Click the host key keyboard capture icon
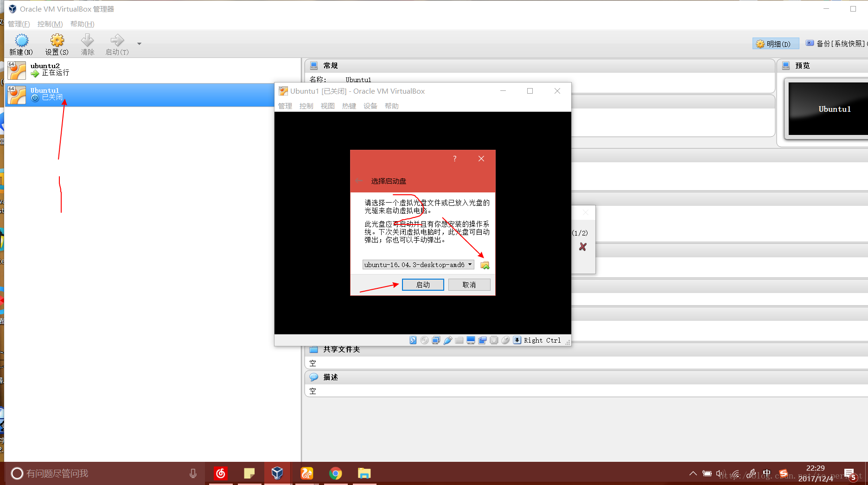The height and width of the screenshot is (485, 868). [x=517, y=340]
